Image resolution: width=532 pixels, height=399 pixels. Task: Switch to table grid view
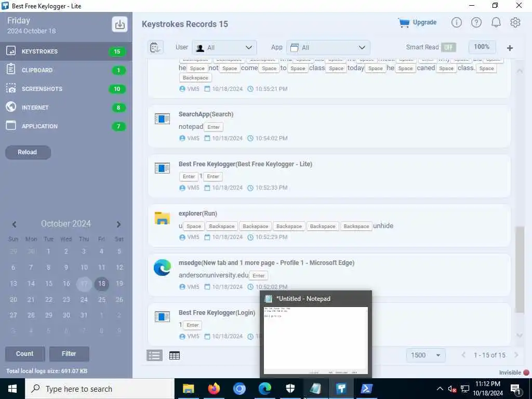[175, 355]
